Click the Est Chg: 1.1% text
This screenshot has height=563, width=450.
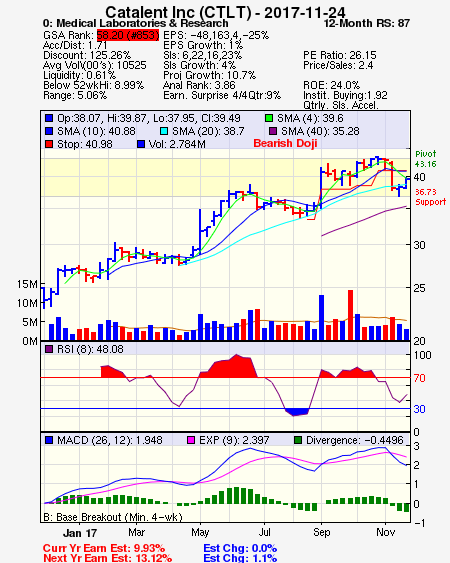(240, 558)
